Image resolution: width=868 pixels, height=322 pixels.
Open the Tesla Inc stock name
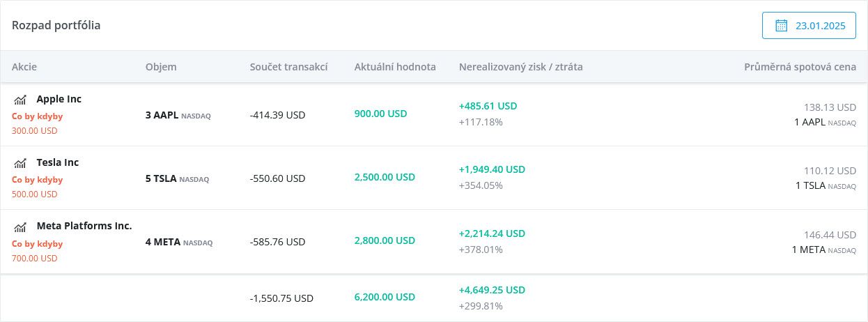(58, 162)
